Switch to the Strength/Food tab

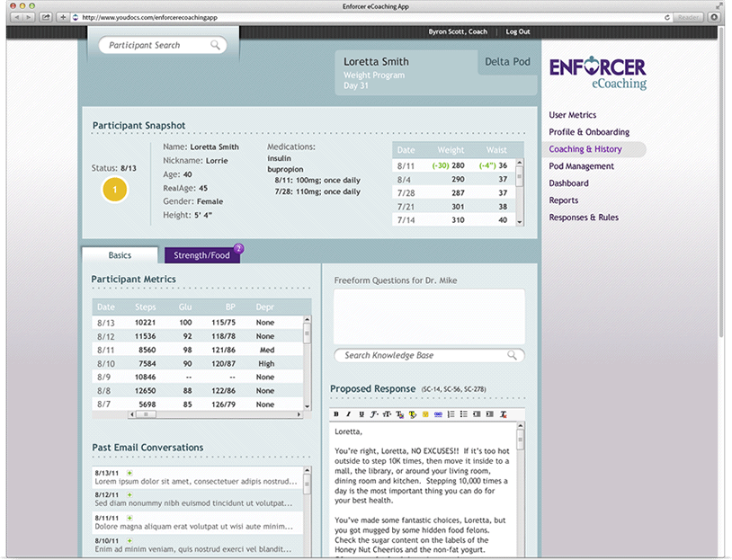[202, 255]
